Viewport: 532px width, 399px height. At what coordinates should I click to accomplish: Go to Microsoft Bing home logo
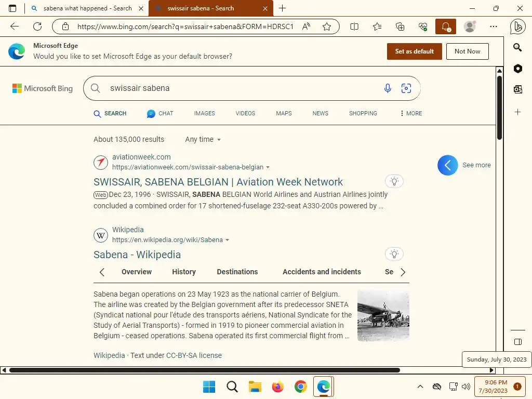coord(43,88)
